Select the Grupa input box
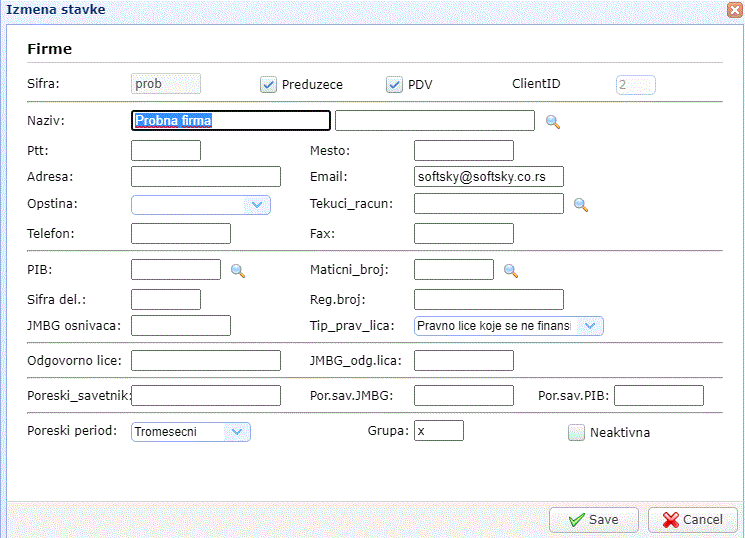Viewport: 745px width, 538px height. click(439, 431)
